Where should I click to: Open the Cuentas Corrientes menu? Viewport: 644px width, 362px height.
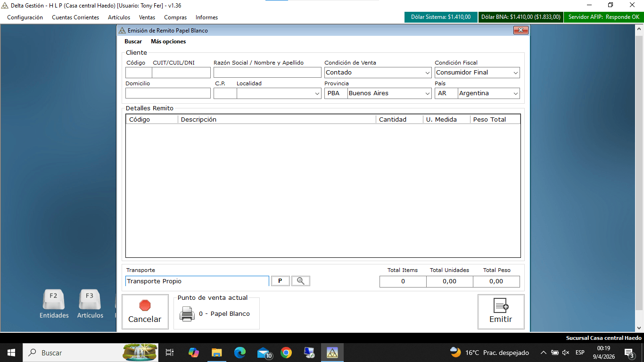(x=75, y=17)
